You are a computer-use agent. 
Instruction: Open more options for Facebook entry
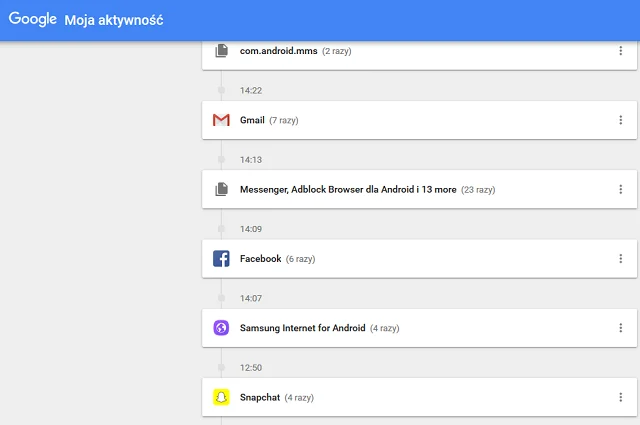pyautogui.click(x=620, y=258)
